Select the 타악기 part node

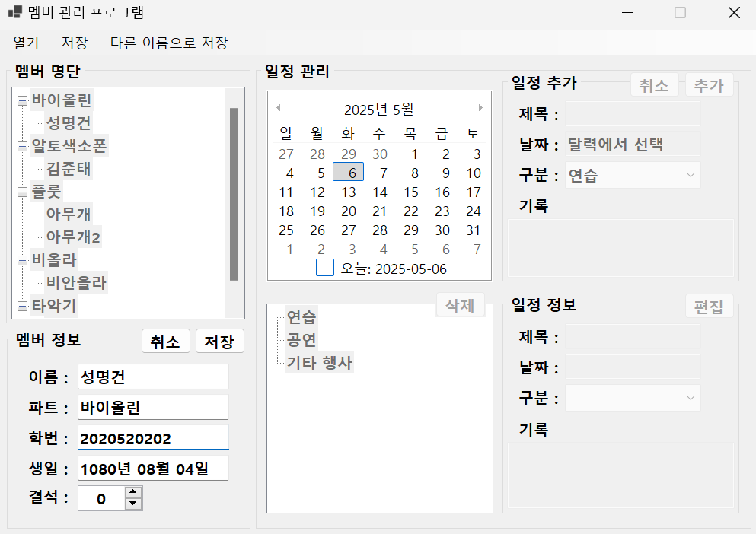54,305
